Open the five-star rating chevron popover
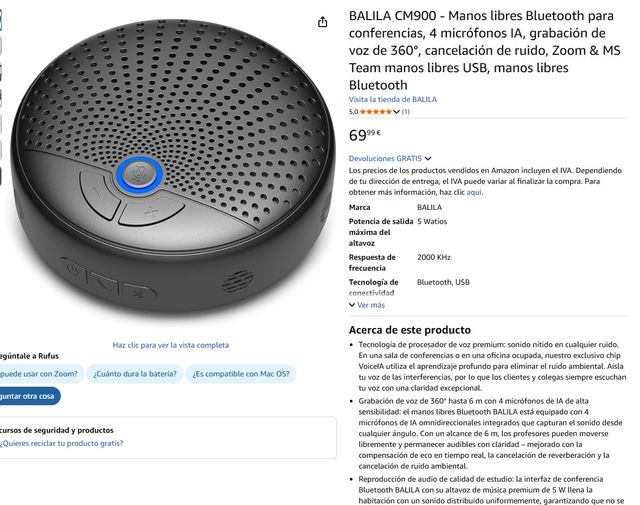The width and height of the screenshot is (640, 505). tap(396, 111)
